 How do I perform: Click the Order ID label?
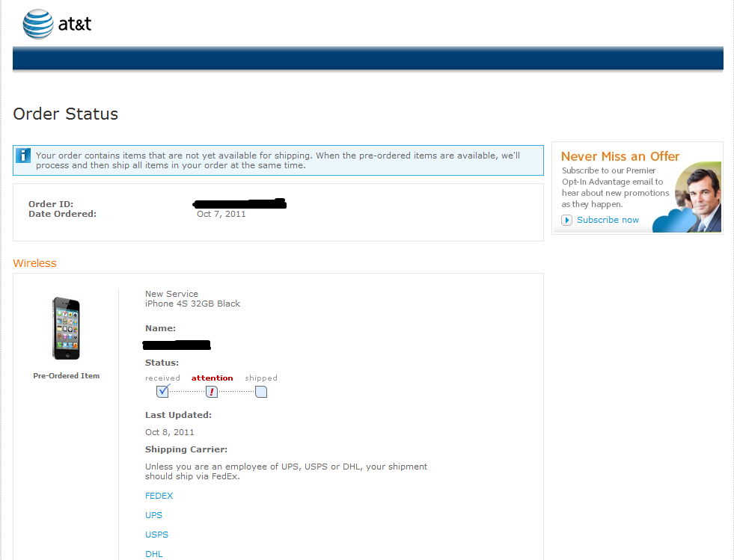click(x=51, y=204)
